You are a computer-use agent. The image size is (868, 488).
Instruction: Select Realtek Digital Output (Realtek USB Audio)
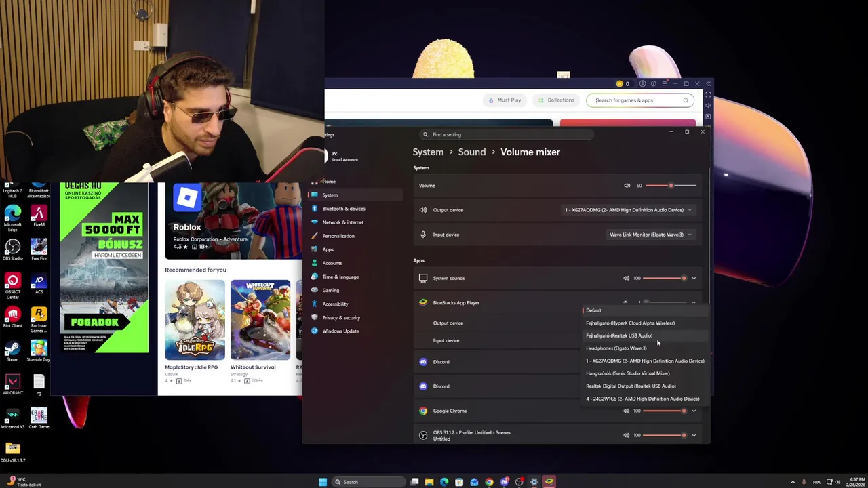coord(644,386)
